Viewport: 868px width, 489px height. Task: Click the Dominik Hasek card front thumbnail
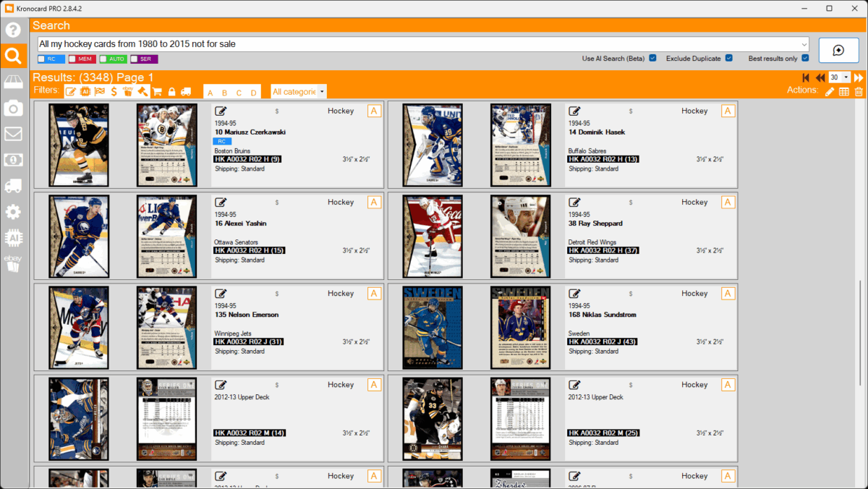point(433,145)
